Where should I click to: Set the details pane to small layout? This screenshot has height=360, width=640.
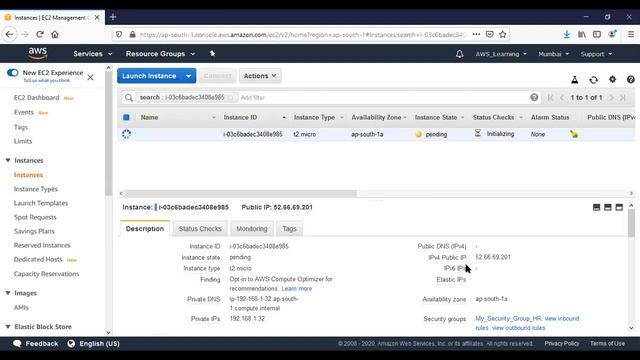[596, 207]
